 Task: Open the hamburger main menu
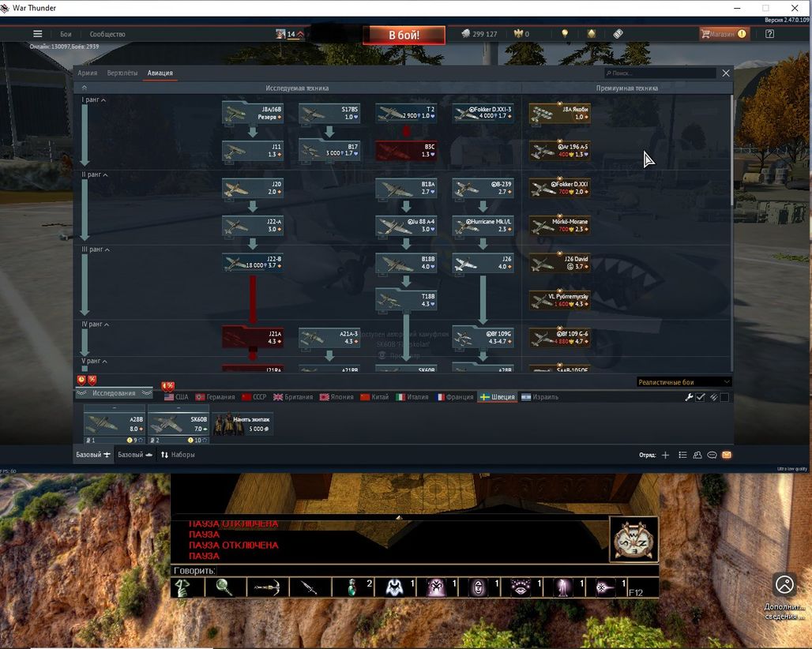pyautogui.click(x=38, y=34)
